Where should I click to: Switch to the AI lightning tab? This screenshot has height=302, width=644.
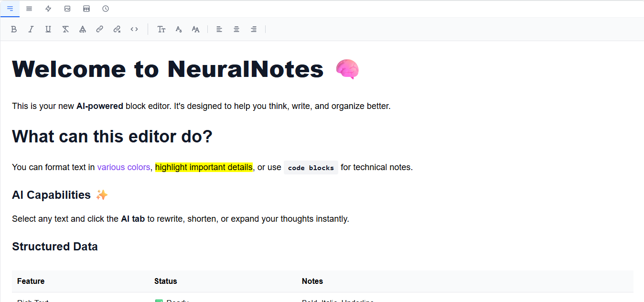click(x=48, y=9)
